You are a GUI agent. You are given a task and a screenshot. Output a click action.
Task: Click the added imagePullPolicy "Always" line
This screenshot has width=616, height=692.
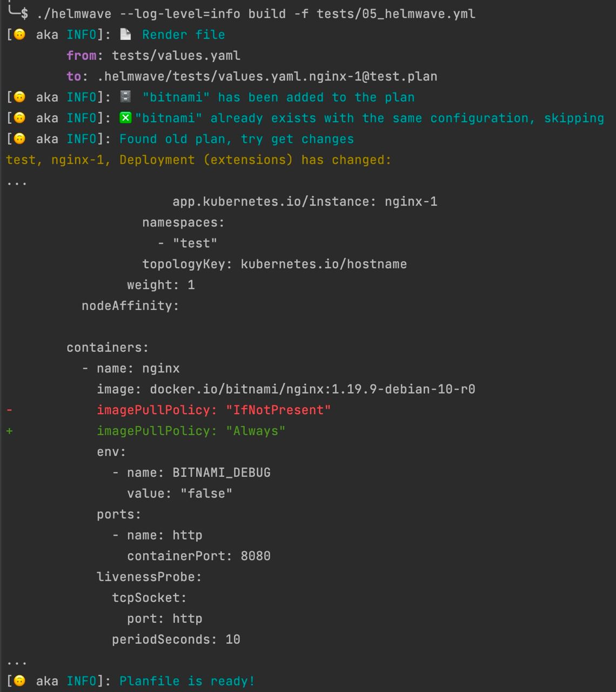click(x=191, y=431)
